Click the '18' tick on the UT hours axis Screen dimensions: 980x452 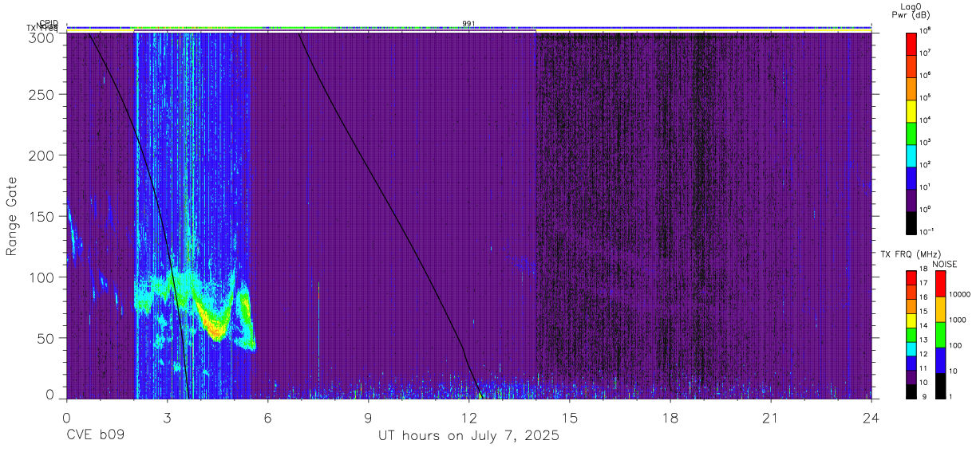tap(670, 417)
